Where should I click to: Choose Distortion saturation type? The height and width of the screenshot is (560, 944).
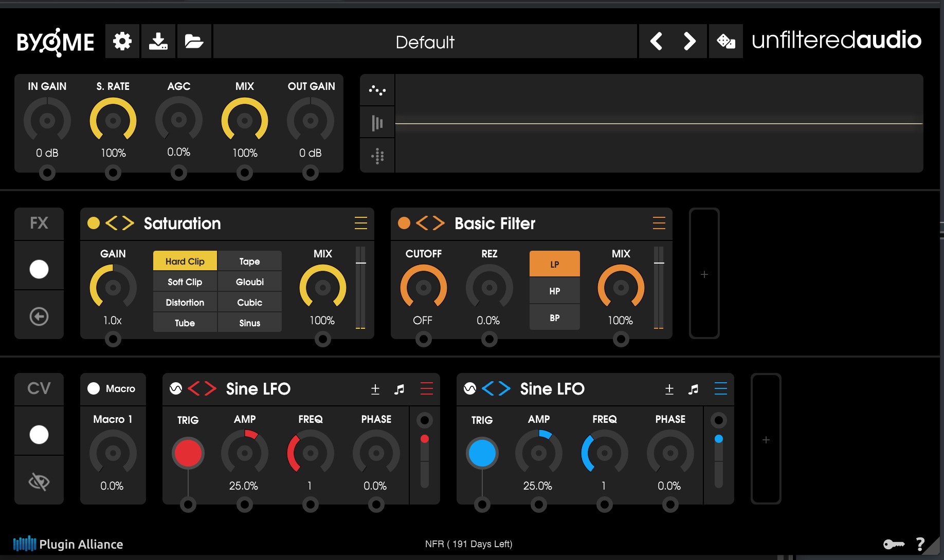tap(185, 302)
